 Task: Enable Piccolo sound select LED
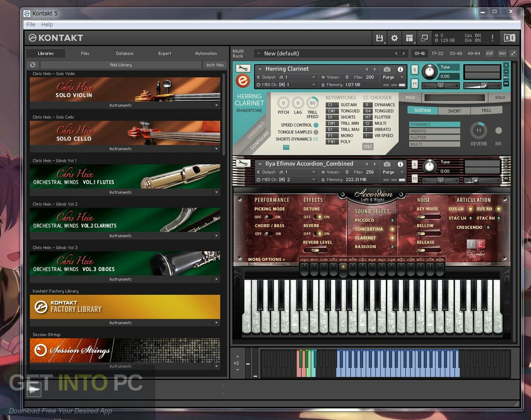tap(392, 220)
